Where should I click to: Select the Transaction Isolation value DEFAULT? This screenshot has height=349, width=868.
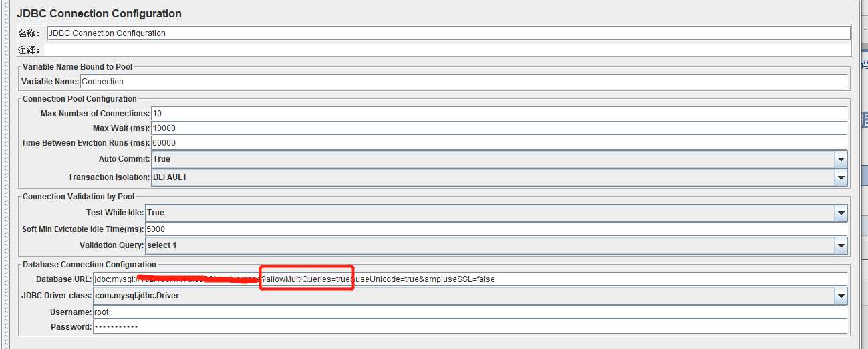(x=170, y=177)
